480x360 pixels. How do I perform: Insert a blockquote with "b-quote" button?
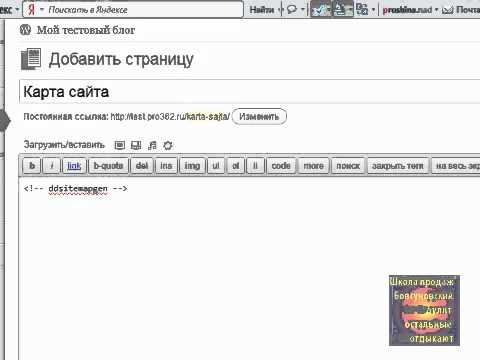coord(108,166)
